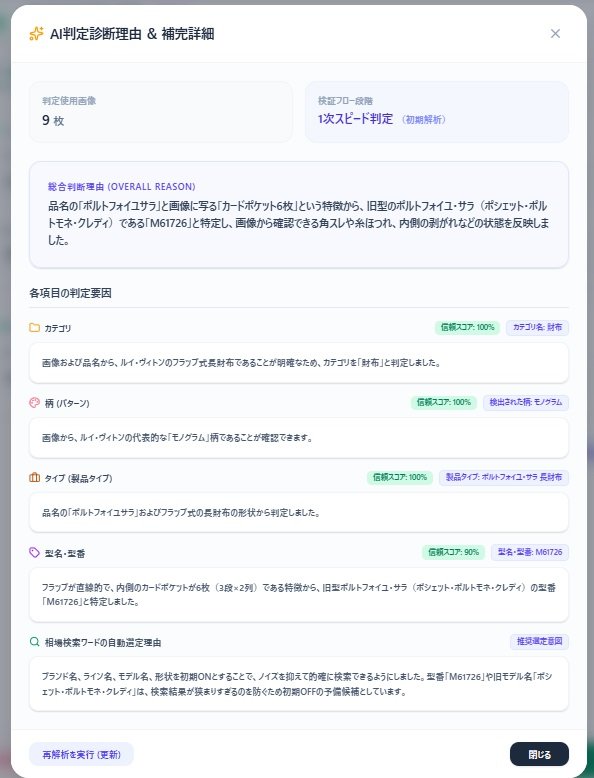Click the pattern explanation text about モノグラム柄
This screenshot has width=594, height=778.
[x=177, y=438]
